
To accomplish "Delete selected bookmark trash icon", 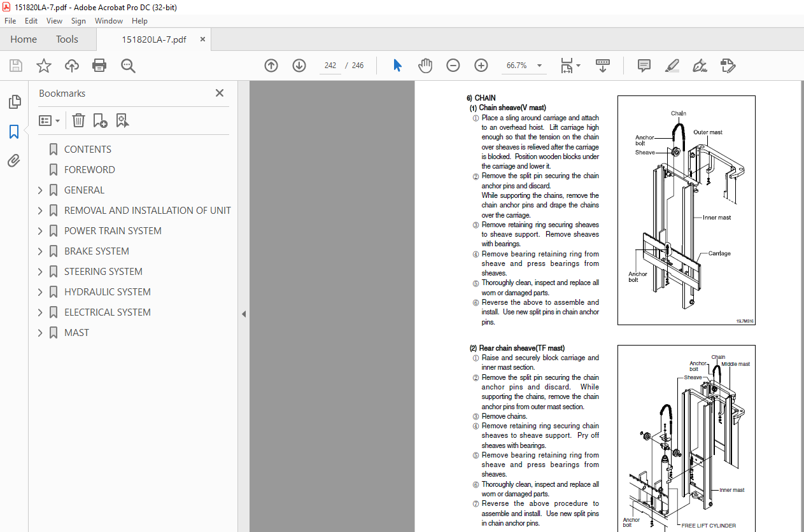I will (78, 120).
